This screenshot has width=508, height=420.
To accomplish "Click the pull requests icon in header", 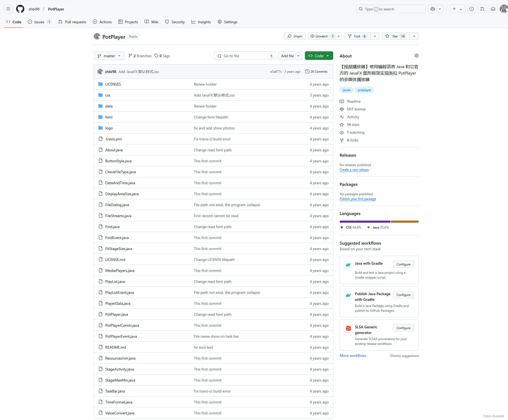I will pyautogui.click(x=482, y=9).
